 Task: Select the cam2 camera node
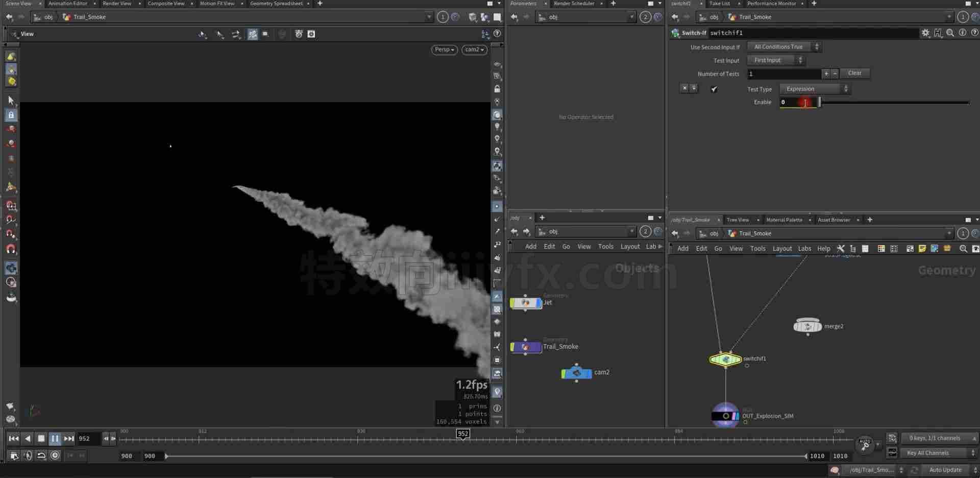pyautogui.click(x=577, y=373)
